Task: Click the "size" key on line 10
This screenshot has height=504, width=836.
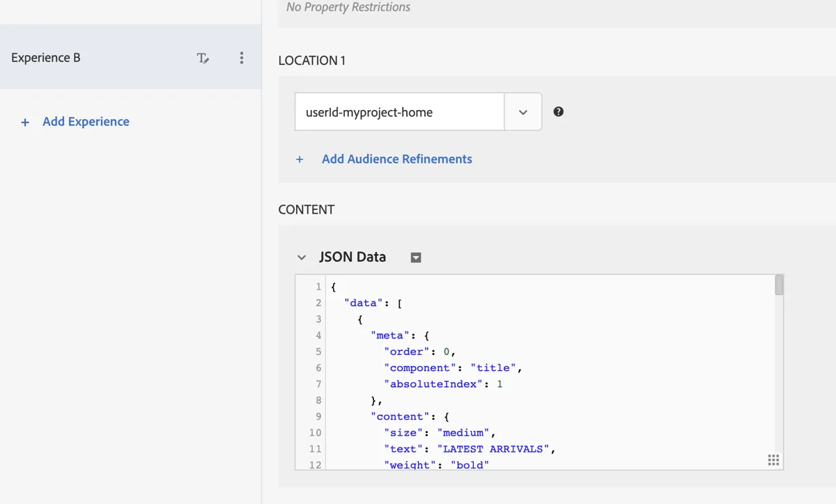Action: click(x=404, y=433)
